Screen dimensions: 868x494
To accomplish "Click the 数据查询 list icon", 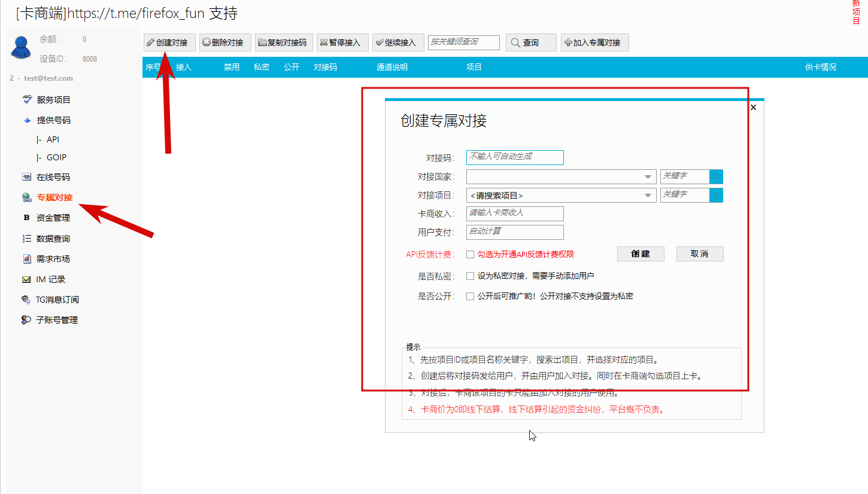I will [x=27, y=239].
